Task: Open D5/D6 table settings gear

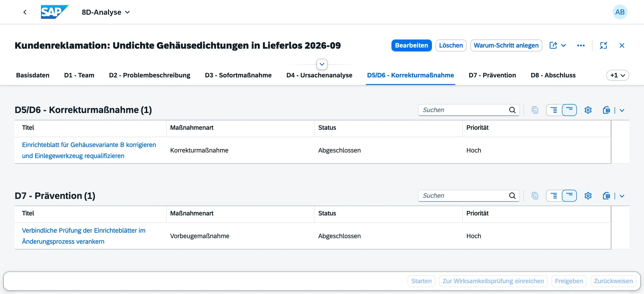Action: pyautogui.click(x=588, y=110)
